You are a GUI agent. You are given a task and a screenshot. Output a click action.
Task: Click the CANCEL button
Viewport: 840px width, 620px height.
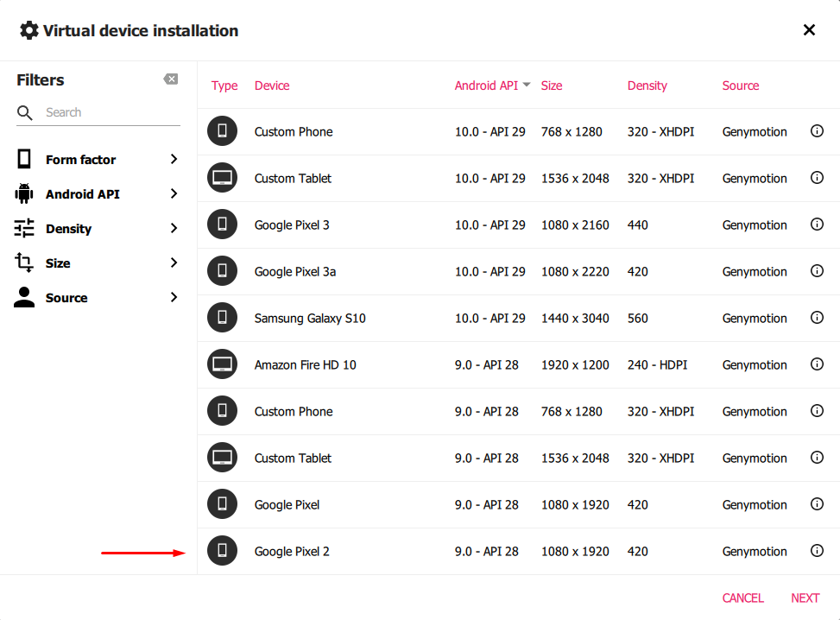(x=742, y=598)
